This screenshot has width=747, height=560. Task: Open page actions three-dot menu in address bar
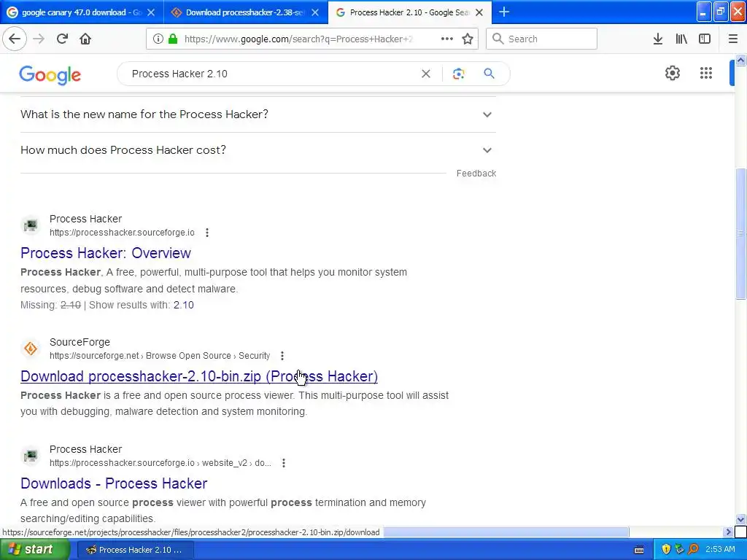[x=447, y=39]
